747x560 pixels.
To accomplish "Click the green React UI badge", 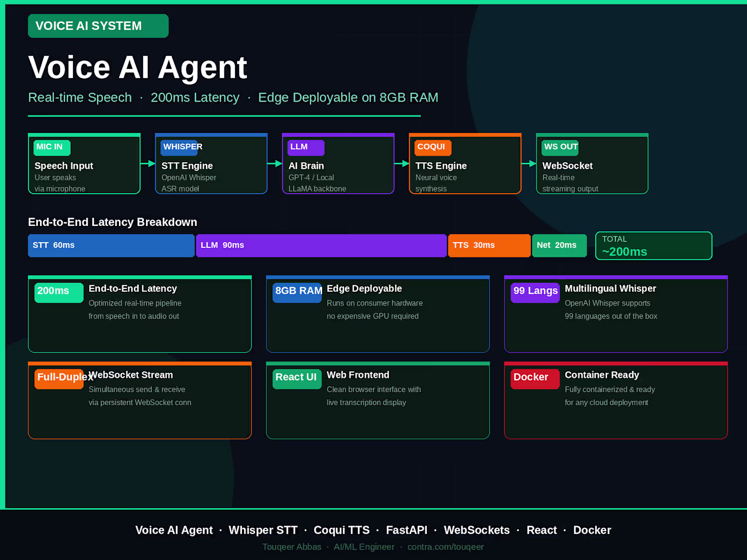I will click(297, 379).
